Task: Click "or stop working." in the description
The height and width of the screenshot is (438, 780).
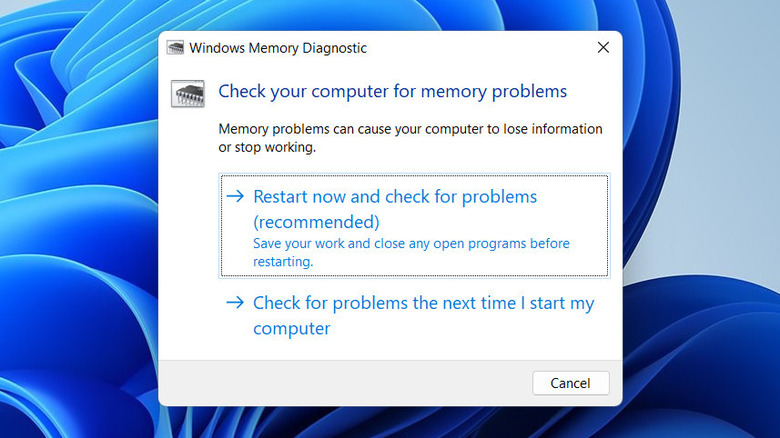Action: tap(267, 147)
